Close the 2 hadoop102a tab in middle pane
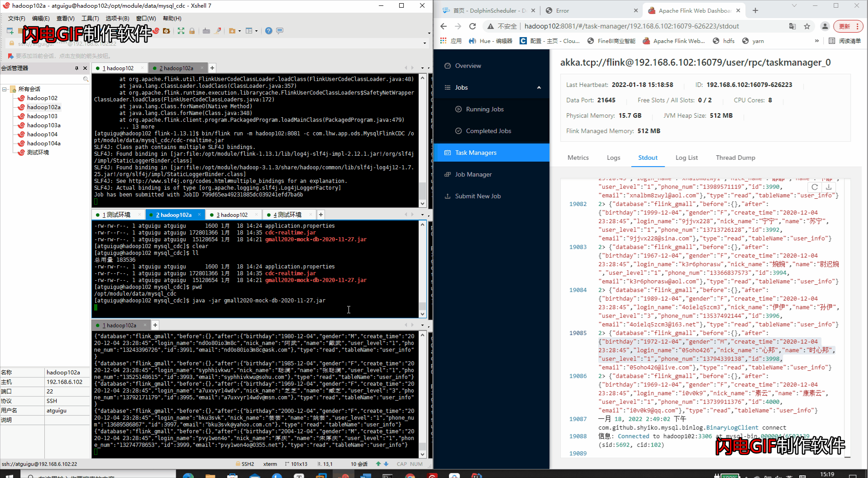Screen dimensions: 868x478 click(199, 215)
